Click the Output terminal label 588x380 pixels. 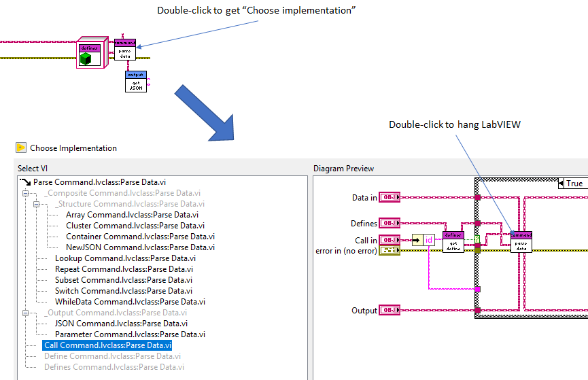(x=364, y=311)
